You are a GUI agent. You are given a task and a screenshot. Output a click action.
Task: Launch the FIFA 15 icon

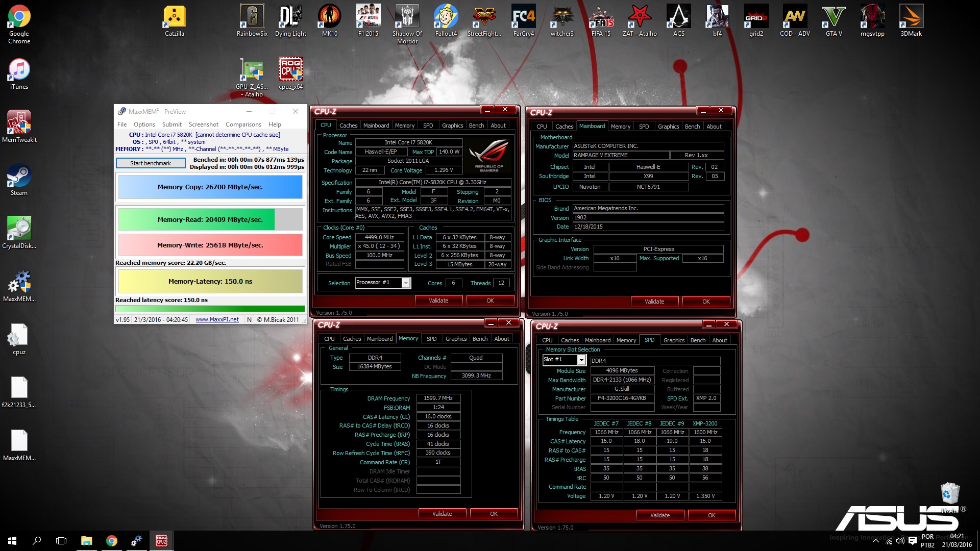click(x=601, y=21)
